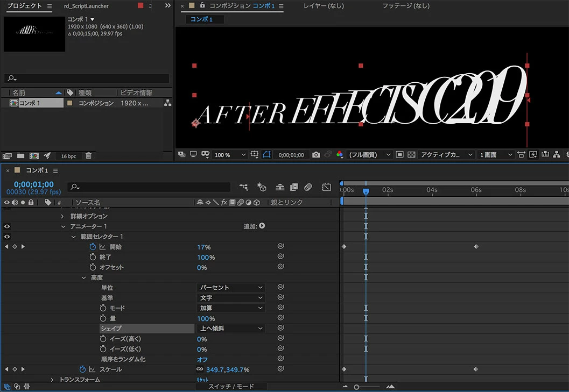Toggle mask and shape path visibility icon
The image size is (569, 392).
point(266,155)
